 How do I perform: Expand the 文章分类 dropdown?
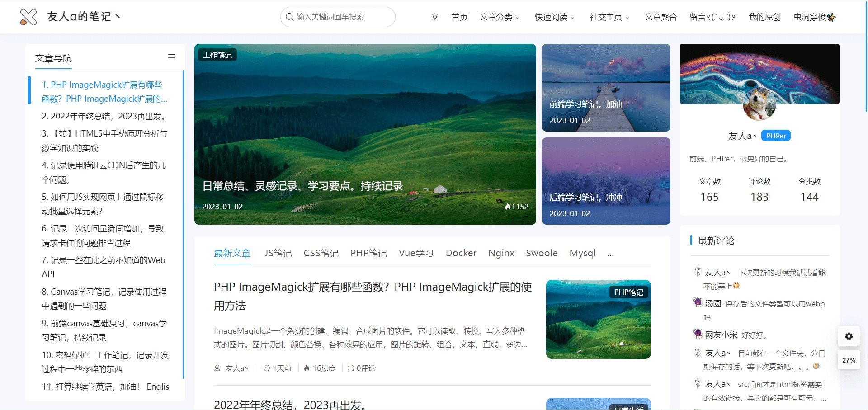click(x=500, y=17)
